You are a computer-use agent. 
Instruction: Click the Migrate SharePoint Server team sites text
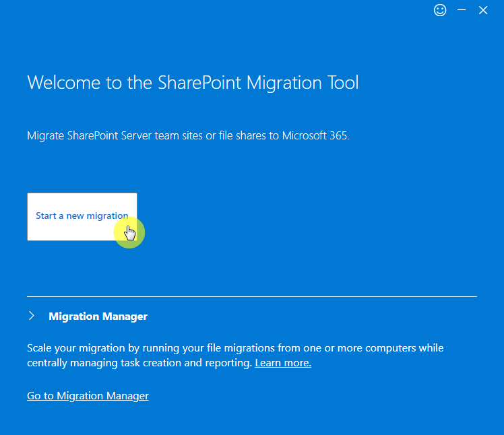(x=189, y=135)
